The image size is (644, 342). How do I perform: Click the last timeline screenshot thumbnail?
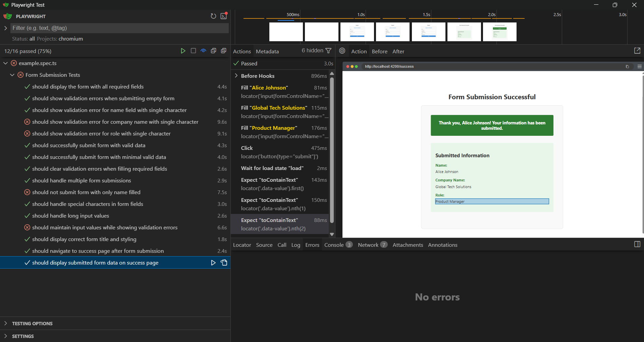499,32
